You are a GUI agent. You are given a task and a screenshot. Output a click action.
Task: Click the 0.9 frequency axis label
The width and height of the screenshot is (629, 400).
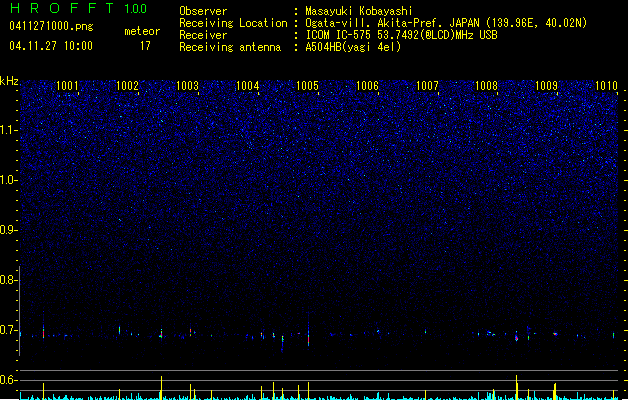pyautogui.click(x=8, y=230)
